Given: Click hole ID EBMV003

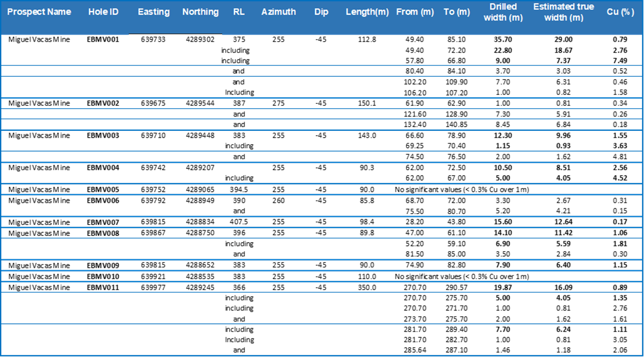Looking at the screenshot, I should tap(104, 135).
